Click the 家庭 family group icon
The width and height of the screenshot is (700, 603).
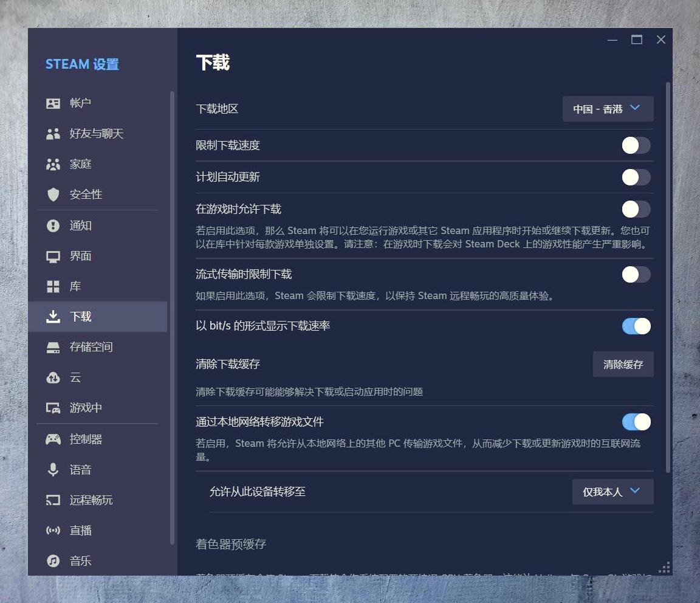[x=53, y=164]
